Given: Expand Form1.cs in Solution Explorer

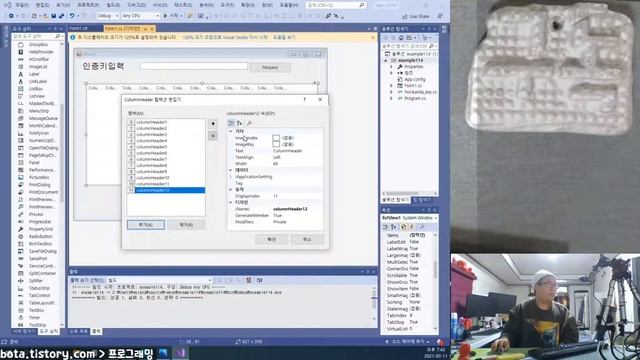Looking at the screenshot, I should click(391, 86).
